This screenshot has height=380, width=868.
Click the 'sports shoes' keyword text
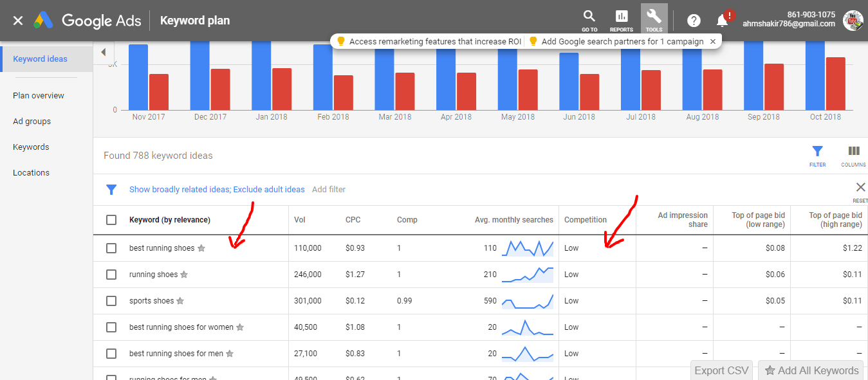151,301
